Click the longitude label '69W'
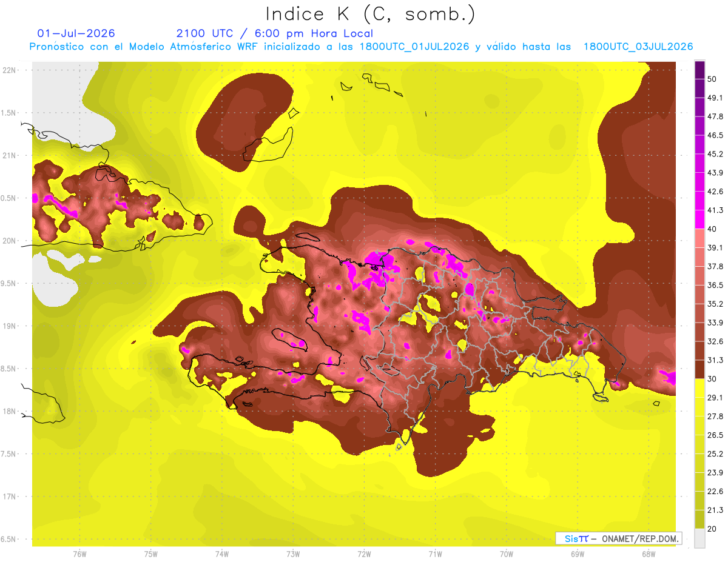 point(577,554)
